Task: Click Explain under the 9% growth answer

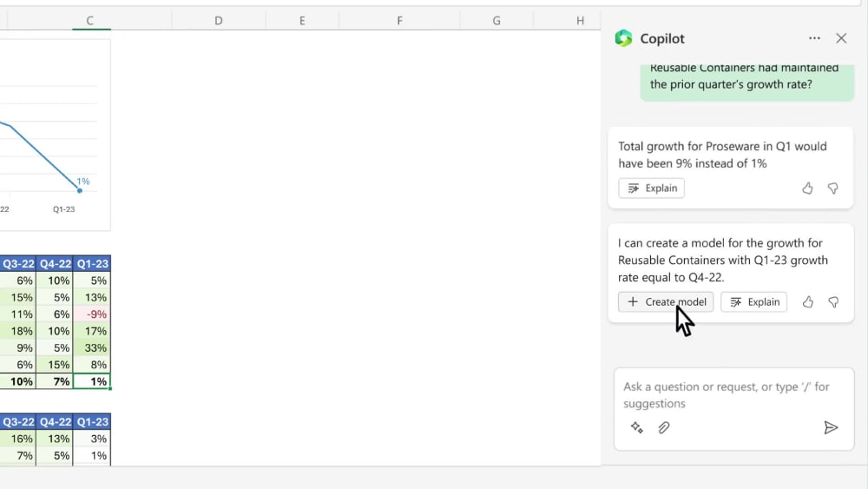Action: tap(652, 188)
